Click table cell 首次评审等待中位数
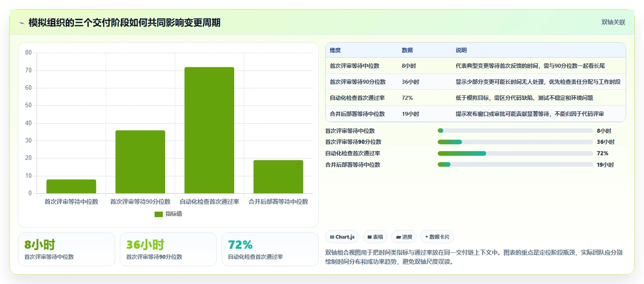 pyautogui.click(x=354, y=66)
